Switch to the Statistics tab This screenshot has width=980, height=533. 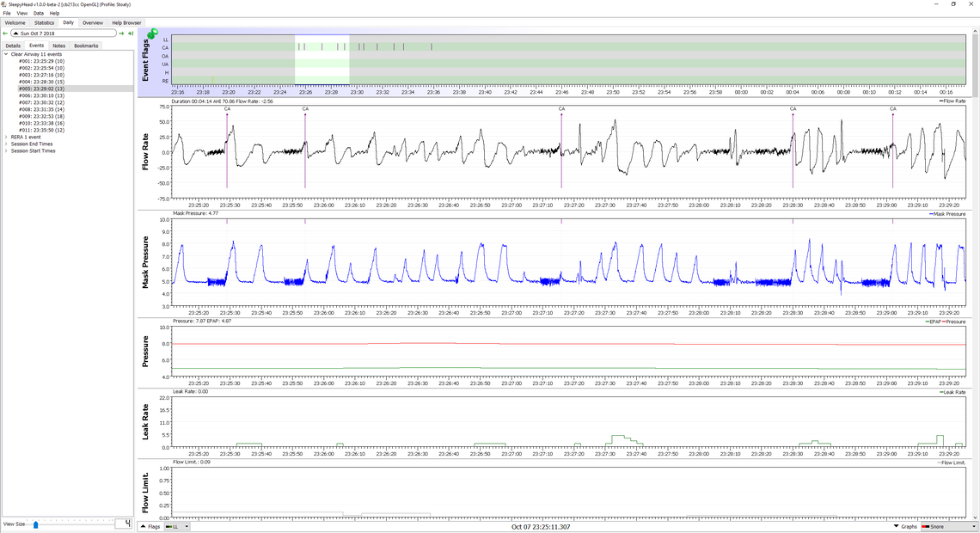[x=44, y=22]
